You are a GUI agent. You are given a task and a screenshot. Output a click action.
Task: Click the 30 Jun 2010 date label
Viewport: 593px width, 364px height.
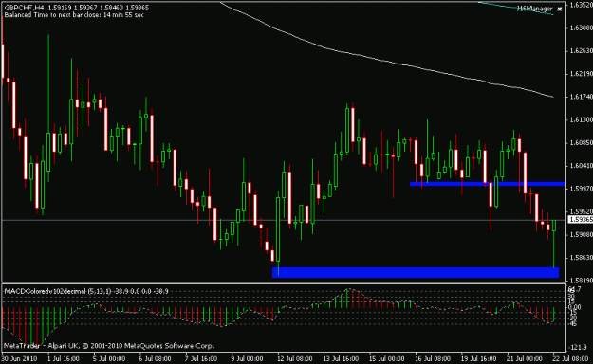coord(19,358)
